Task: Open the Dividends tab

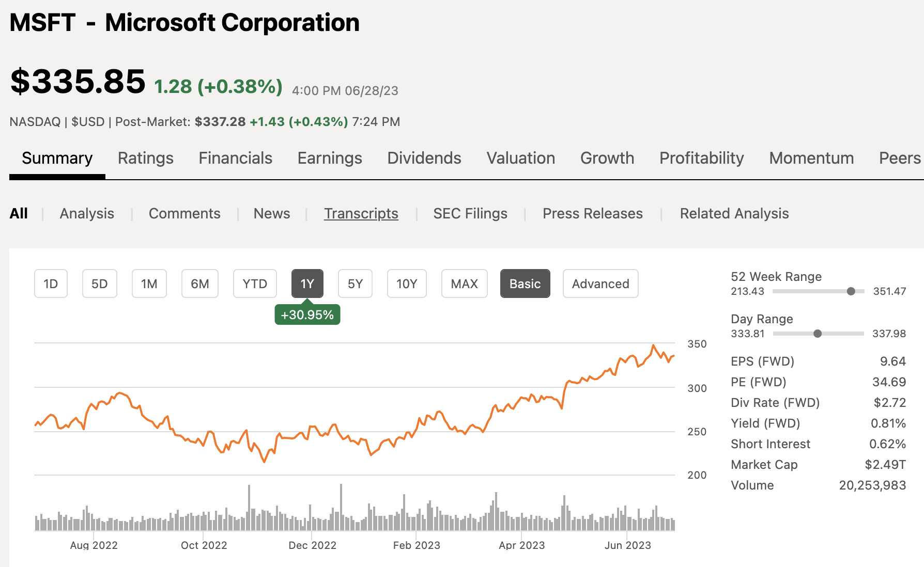Action: (x=424, y=158)
